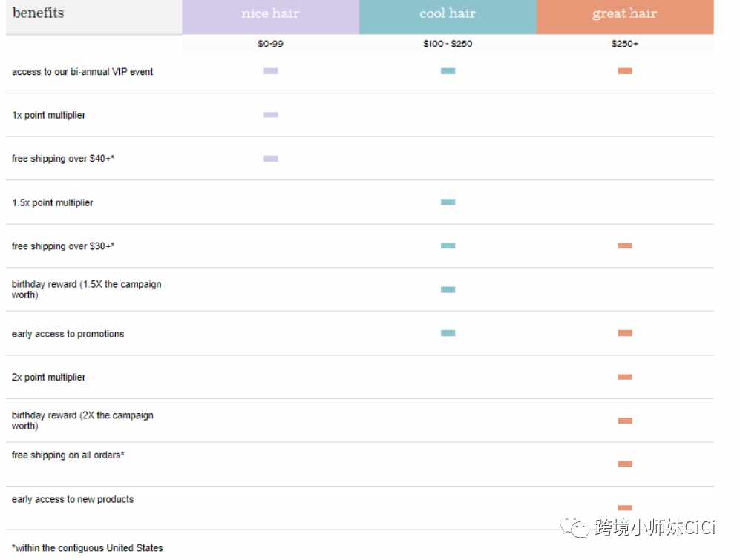Click '1x point multiplier' row label
Screen dimensions: 740x560
(x=48, y=115)
